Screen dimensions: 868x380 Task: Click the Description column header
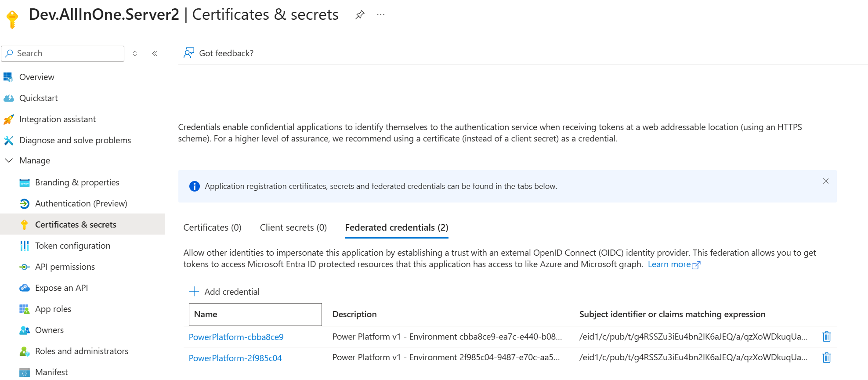pyautogui.click(x=354, y=314)
